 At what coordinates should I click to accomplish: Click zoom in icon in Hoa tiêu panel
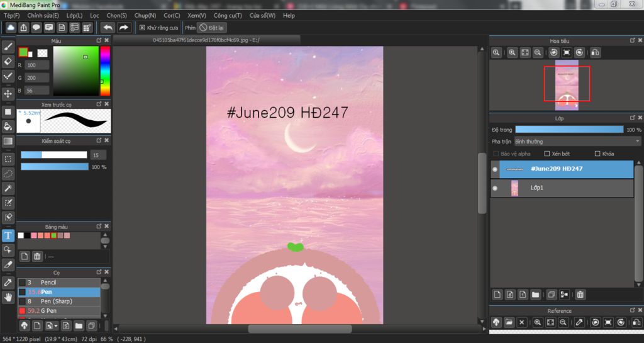pos(512,53)
